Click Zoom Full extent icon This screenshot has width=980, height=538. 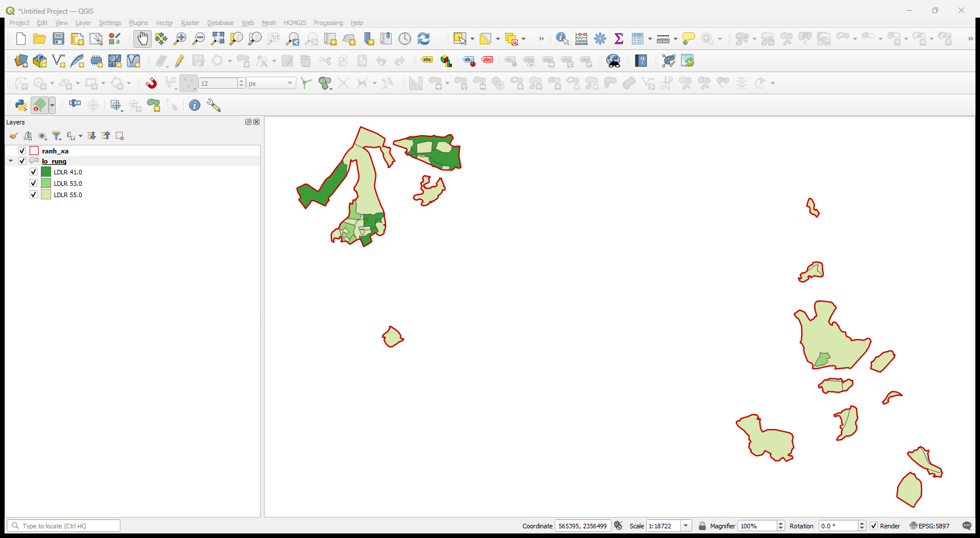tap(217, 39)
